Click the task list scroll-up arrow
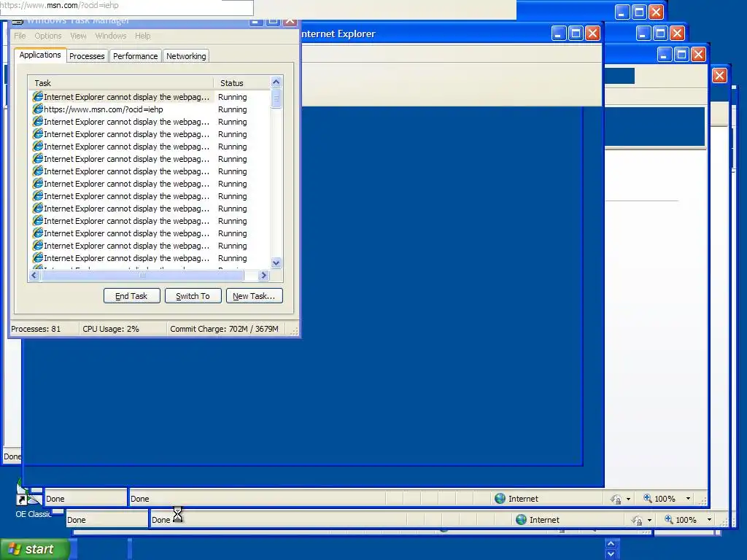 coord(276,82)
